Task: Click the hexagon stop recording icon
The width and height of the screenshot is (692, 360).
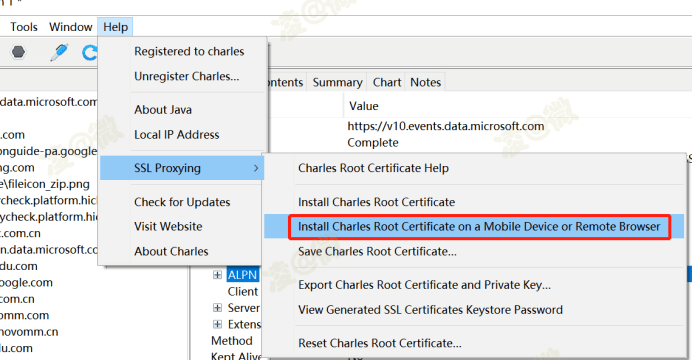Action: (x=18, y=52)
